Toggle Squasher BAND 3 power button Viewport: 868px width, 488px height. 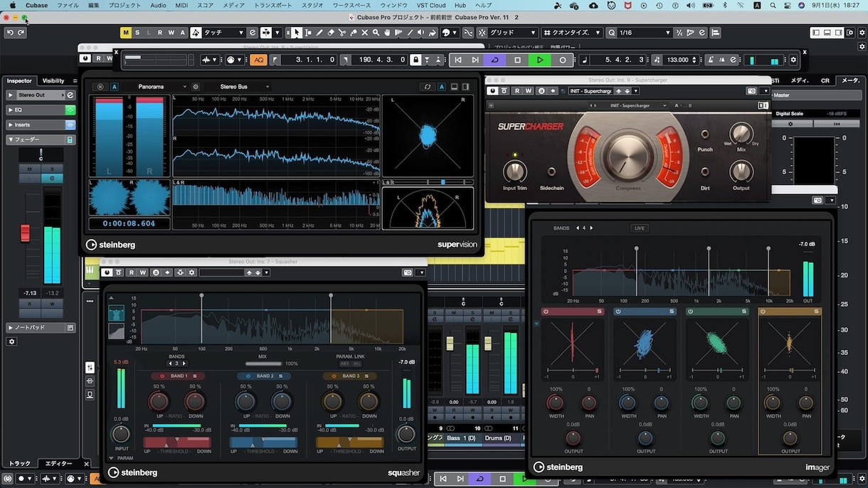[x=334, y=376]
